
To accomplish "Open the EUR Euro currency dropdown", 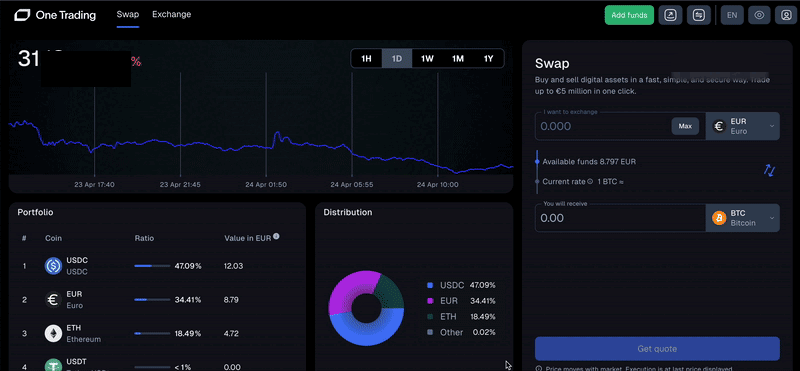I will [x=742, y=126].
